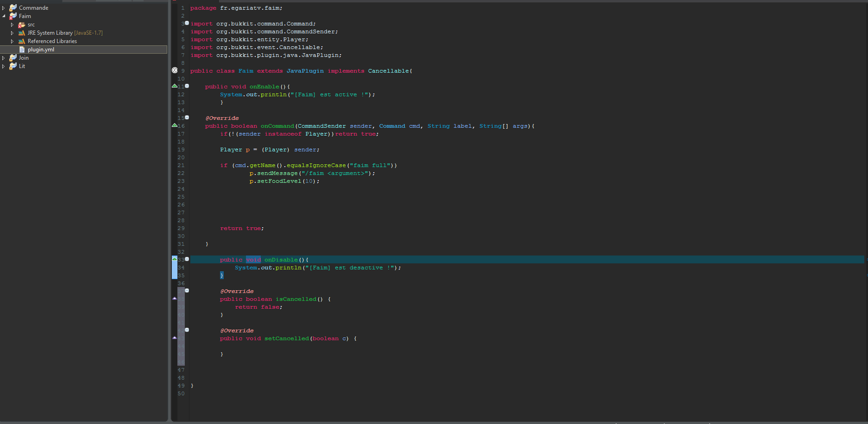The width and height of the screenshot is (868, 424).
Task: Click the implements marker beside line 43
Action: (175, 338)
